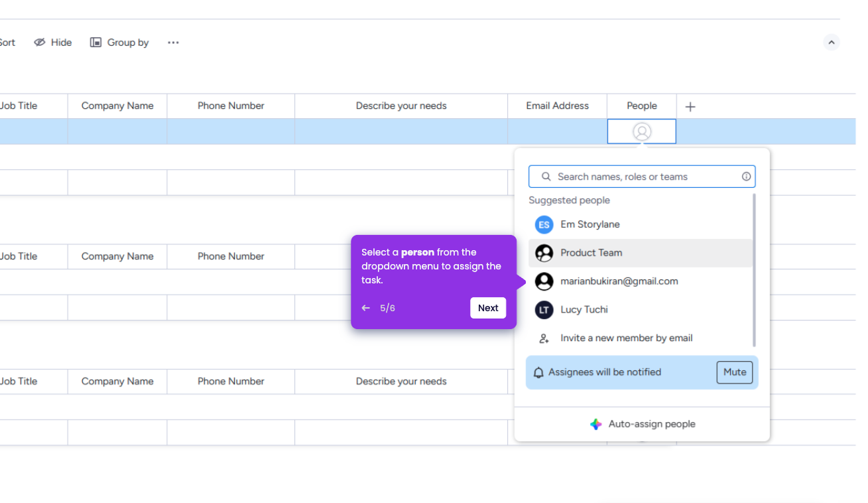Click the 5/6 step counter in the tooltip
This screenshot has width=868, height=503.
tap(387, 309)
